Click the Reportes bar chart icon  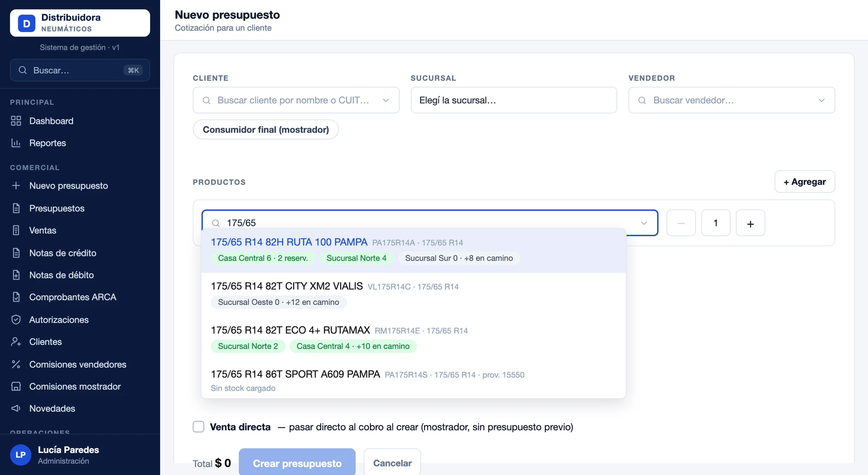point(16,143)
